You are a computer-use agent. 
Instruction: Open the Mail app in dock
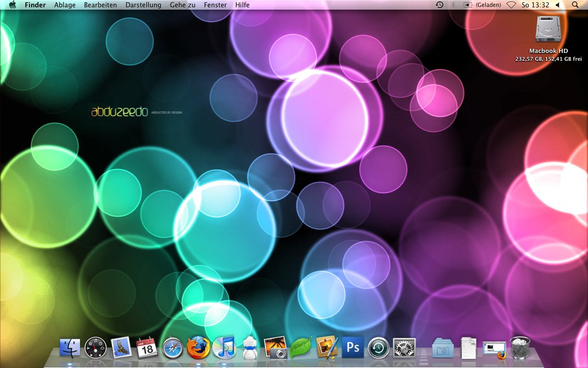coord(121,348)
